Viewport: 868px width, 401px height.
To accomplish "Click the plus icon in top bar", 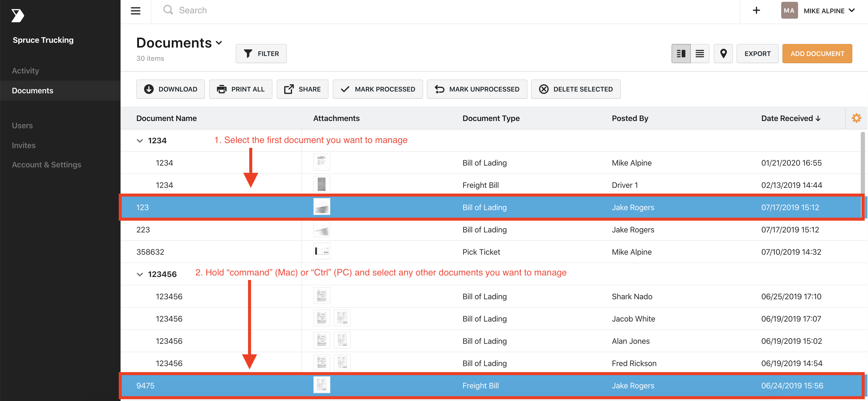I will [756, 11].
